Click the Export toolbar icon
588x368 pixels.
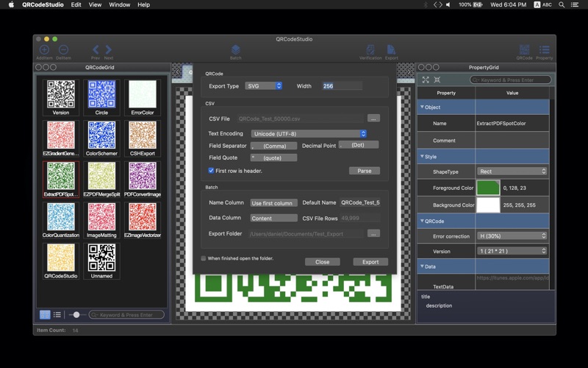(x=391, y=49)
